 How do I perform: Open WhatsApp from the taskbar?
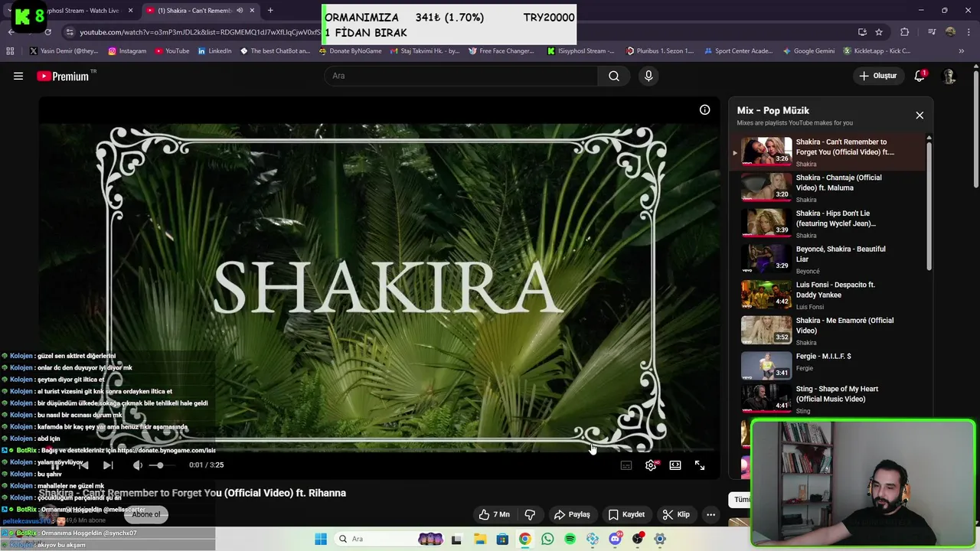[x=547, y=539]
